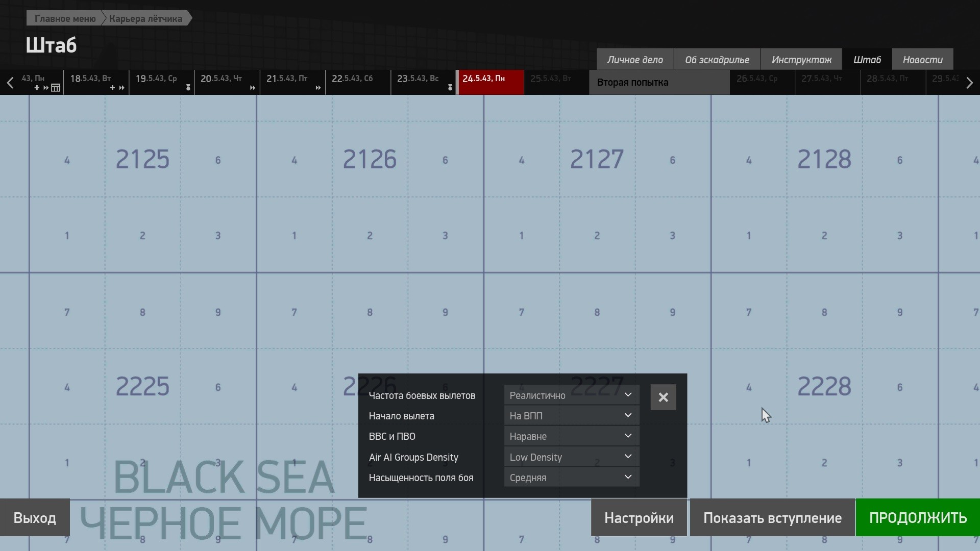This screenshot has height=551, width=980.
Task: Expand the Насыщенность поля боя dropdown
Action: pyautogui.click(x=572, y=478)
